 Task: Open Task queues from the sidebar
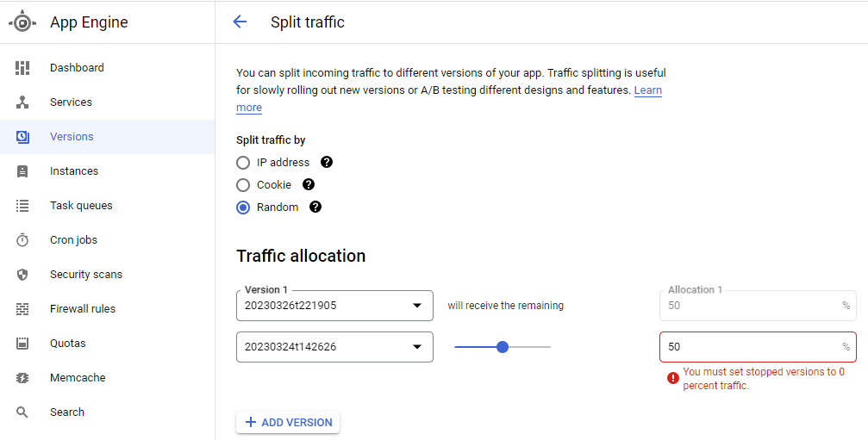[81, 206]
